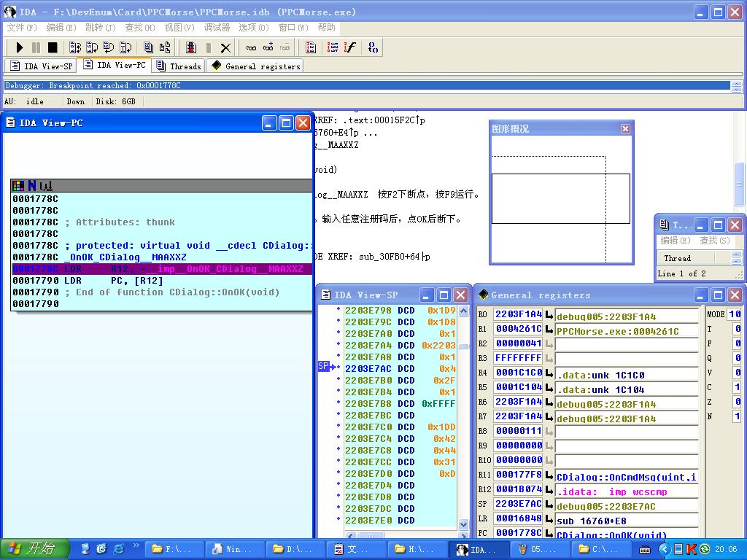
Task: Open the 调试器 debugger menu
Action: click(x=217, y=28)
